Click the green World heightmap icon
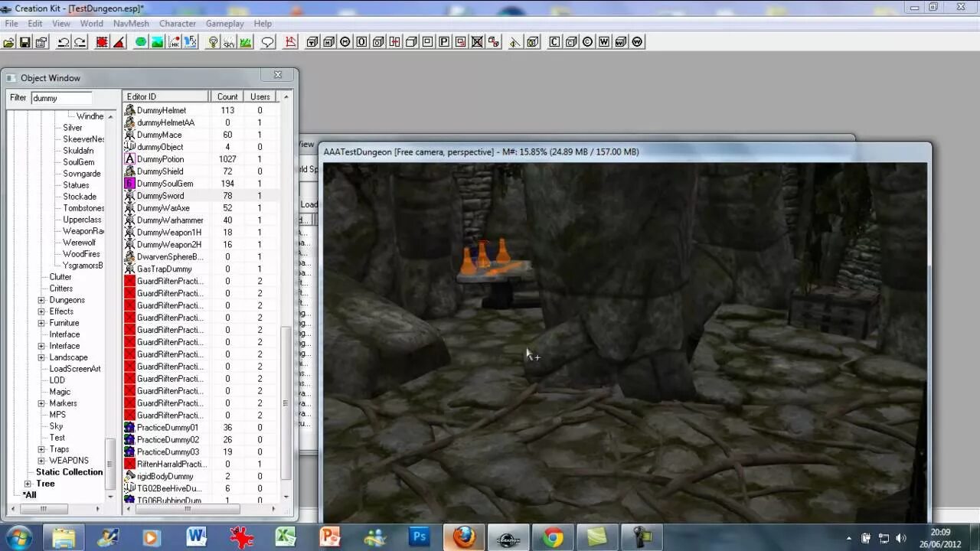 click(x=141, y=42)
